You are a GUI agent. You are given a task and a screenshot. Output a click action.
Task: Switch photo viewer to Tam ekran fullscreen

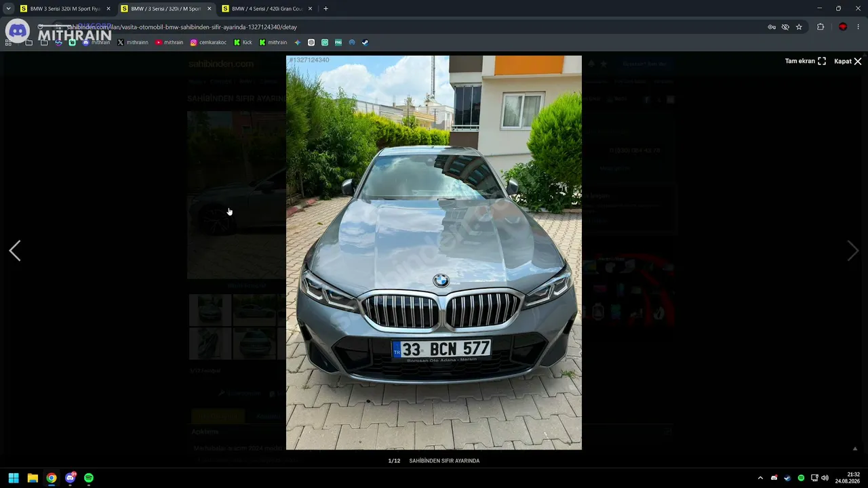click(806, 61)
